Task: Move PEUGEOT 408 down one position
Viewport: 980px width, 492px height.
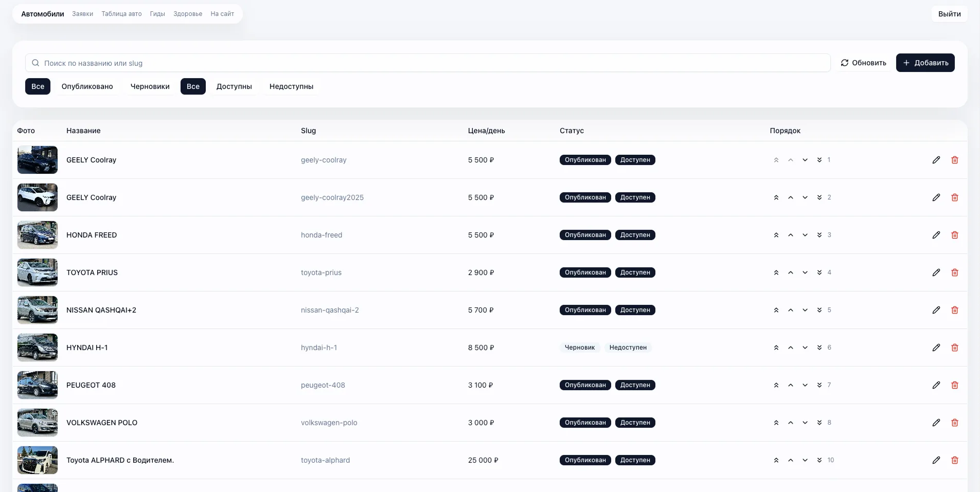Action: click(805, 385)
